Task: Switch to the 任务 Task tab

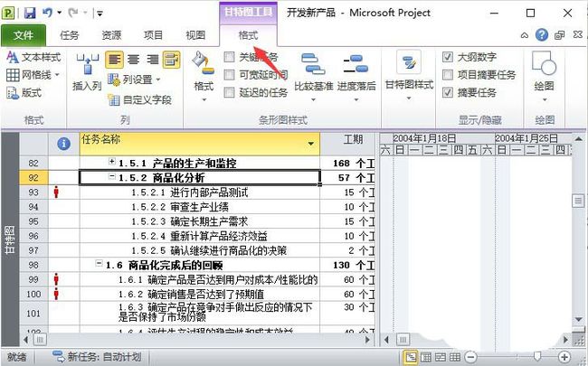Action: click(70, 35)
